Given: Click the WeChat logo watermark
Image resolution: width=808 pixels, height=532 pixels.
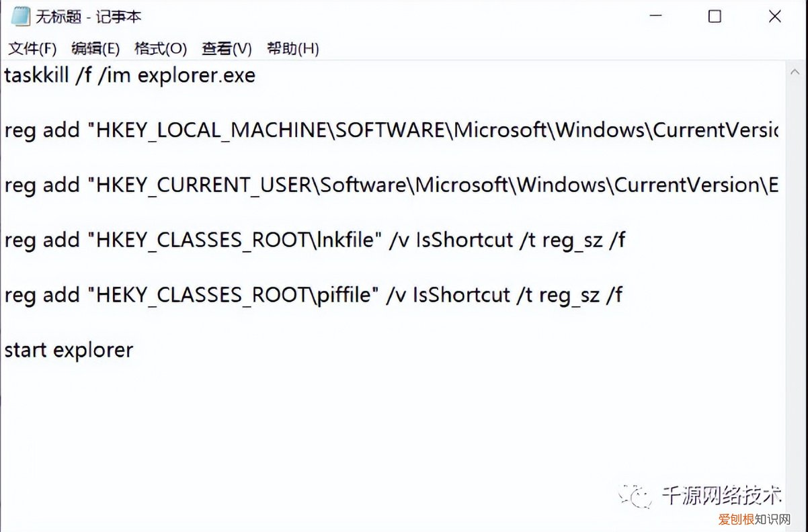Looking at the screenshot, I should click(635, 496).
